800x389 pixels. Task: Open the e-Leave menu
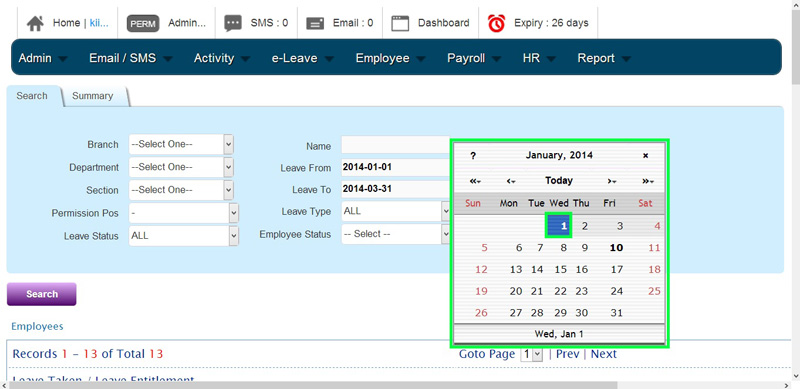pos(303,58)
